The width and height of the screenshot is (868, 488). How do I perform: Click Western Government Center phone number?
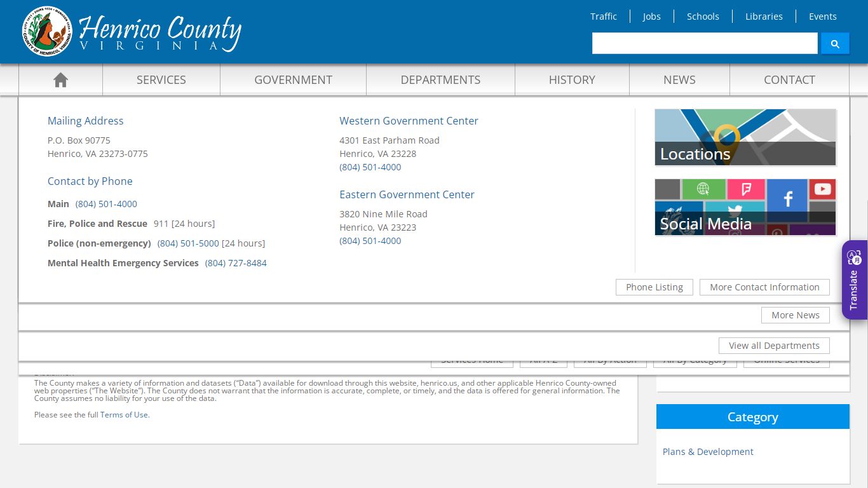click(x=370, y=167)
